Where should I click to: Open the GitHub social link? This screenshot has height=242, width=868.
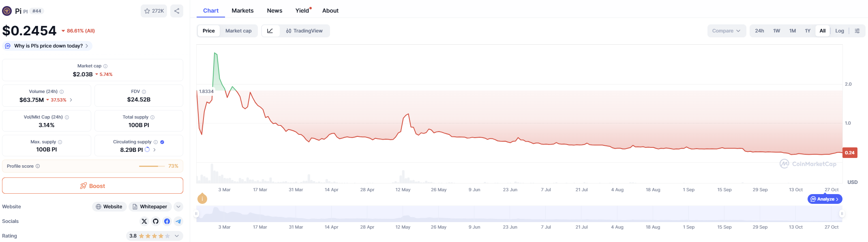point(156,221)
